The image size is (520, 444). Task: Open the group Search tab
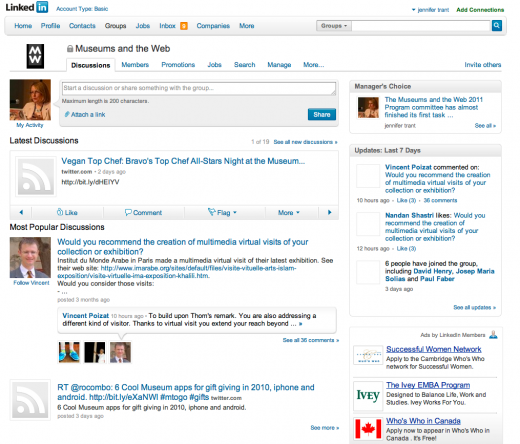tap(244, 65)
